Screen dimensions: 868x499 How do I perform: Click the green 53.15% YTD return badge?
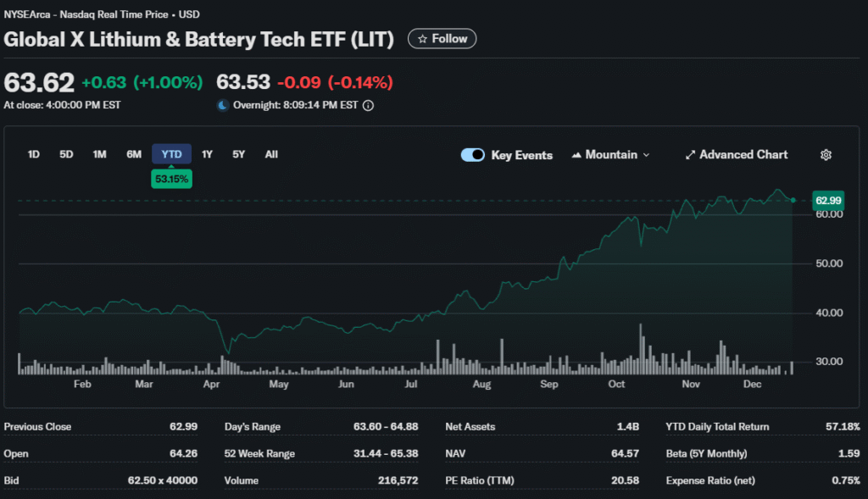[171, 179]
